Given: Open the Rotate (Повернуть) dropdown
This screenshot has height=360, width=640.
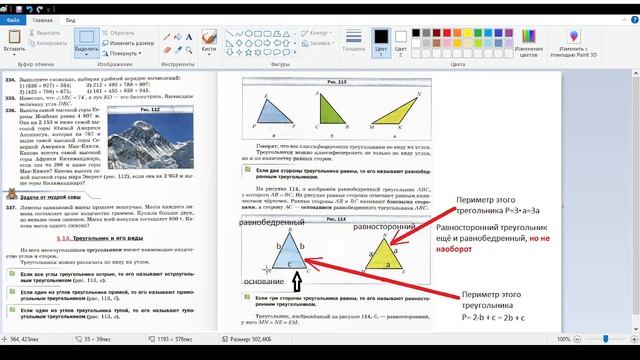Looking at the screenshot, I should (x=122, y=53).
